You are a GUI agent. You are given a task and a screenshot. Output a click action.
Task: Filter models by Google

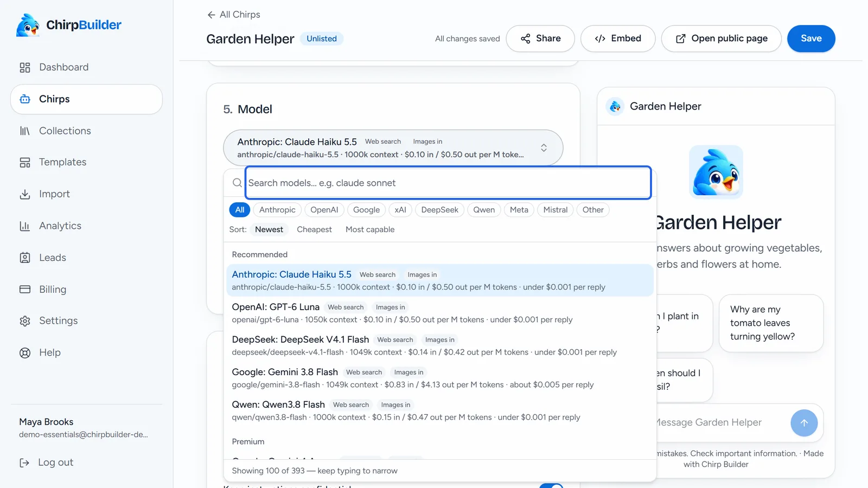[366, 210]
